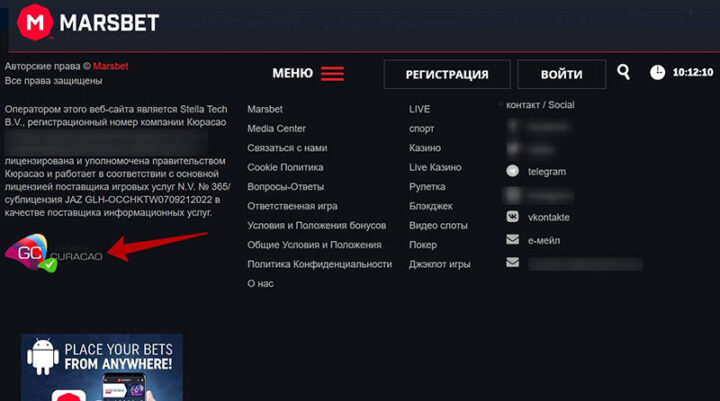Click the РЕГИСТРАЦИЯ button

coord(447,74)
